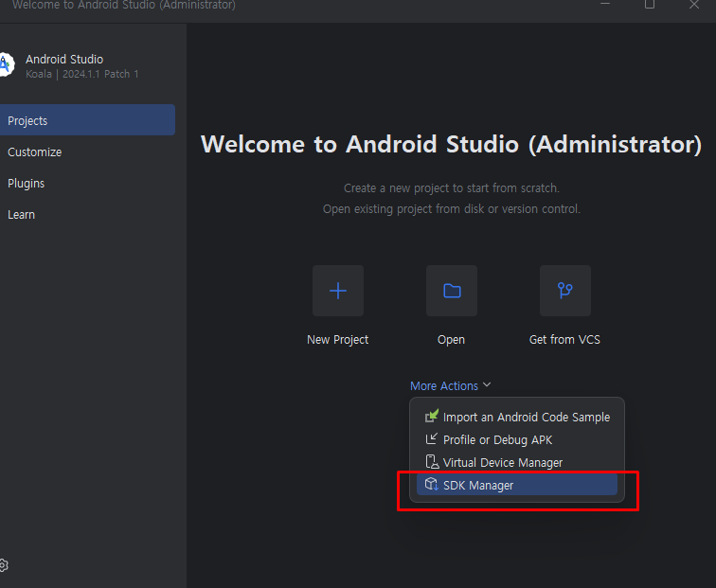
Task: Choose SDK Manager from the menu
Action: coord(517,485)
